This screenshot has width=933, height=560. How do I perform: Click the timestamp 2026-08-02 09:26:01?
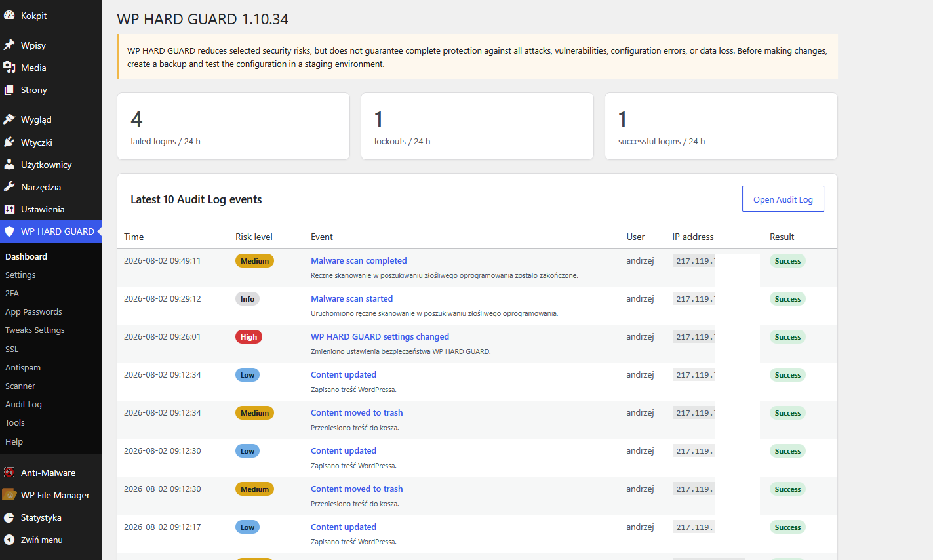(162, 336)
